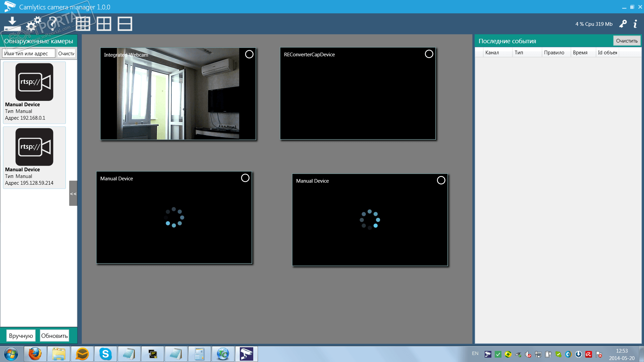Collapse the discovered cameras side panel

point(73,193)
